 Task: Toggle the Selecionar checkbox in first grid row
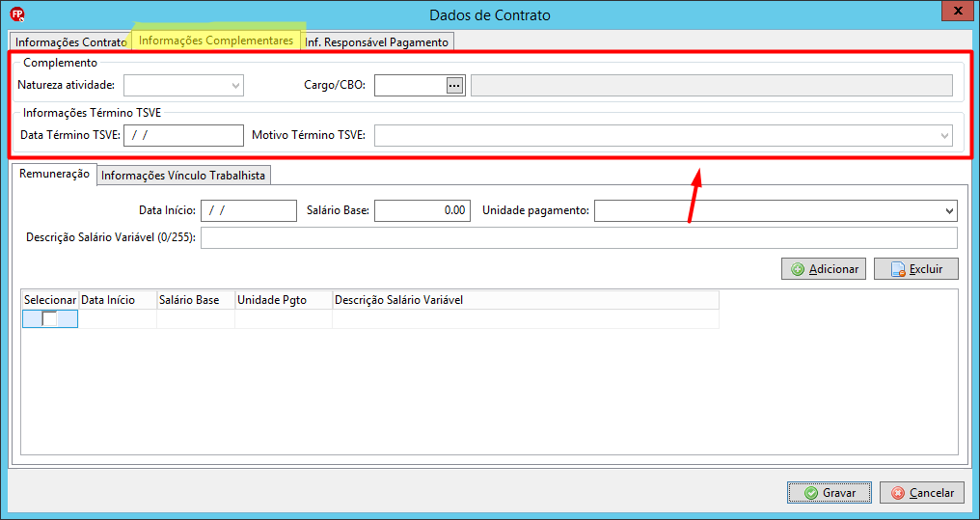tap(49, 318)
